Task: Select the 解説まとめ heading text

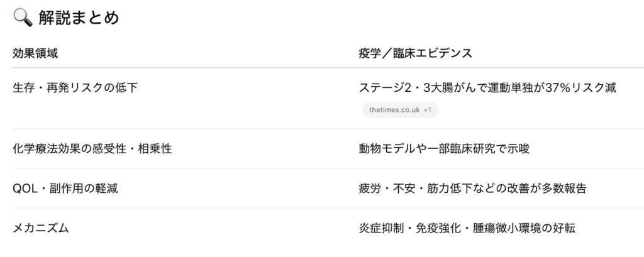Action: pyautogui.click(x=79, y=18)
